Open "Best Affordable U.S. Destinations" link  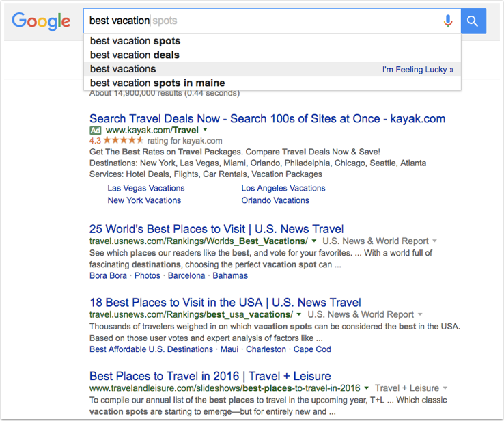point(151,349)
